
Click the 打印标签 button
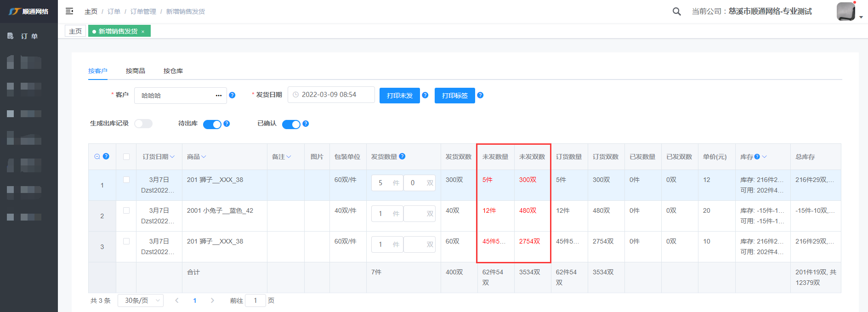click(454, 96)
